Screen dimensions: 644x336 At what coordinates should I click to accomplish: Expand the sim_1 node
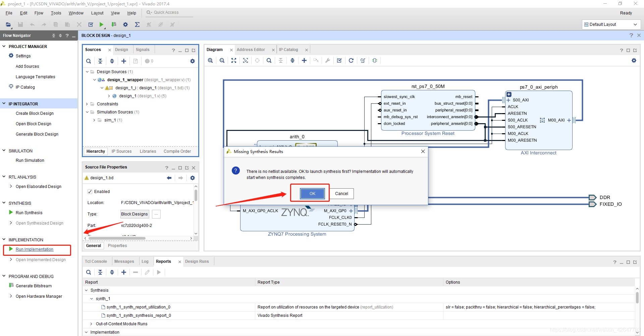(94, 120)
